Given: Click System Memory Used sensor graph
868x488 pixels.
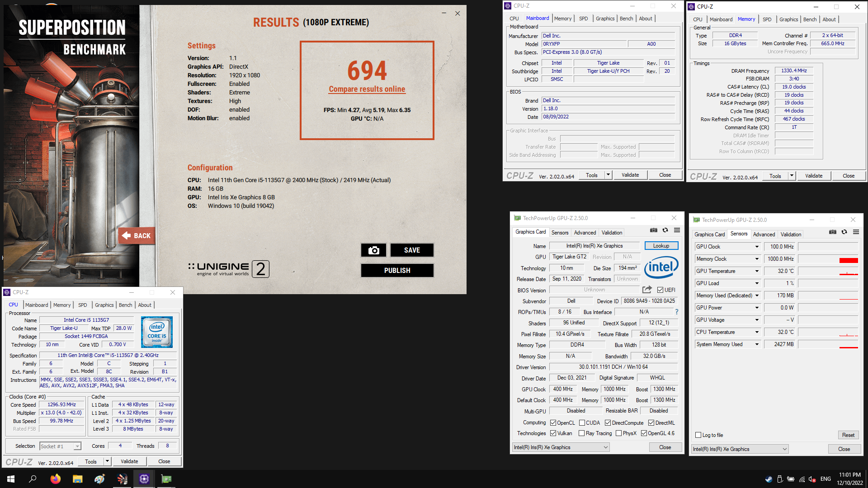Looking at the screenshot, I should click(x=828, y=344).
